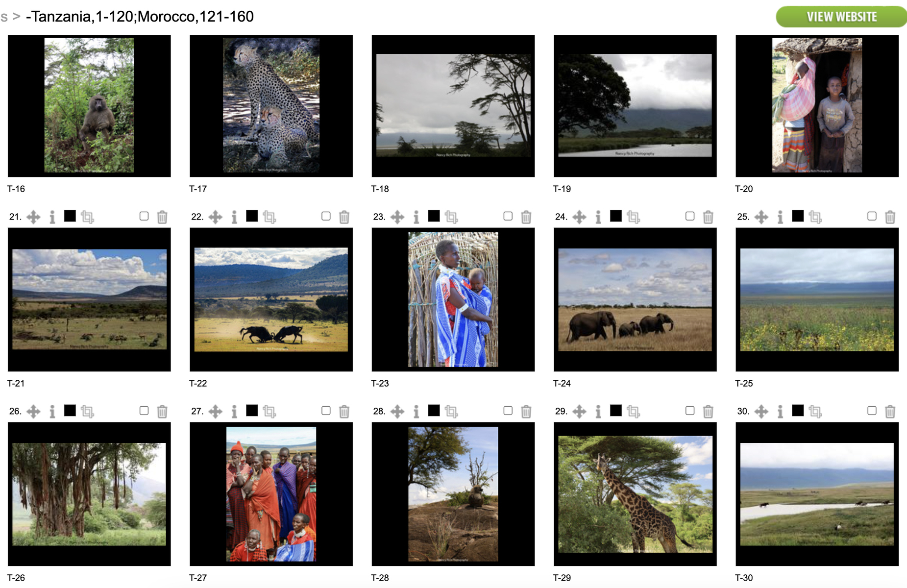This screenshot has width=907, height=588.
Task: Open the info icon for image 22
Action: pos(234,217)
